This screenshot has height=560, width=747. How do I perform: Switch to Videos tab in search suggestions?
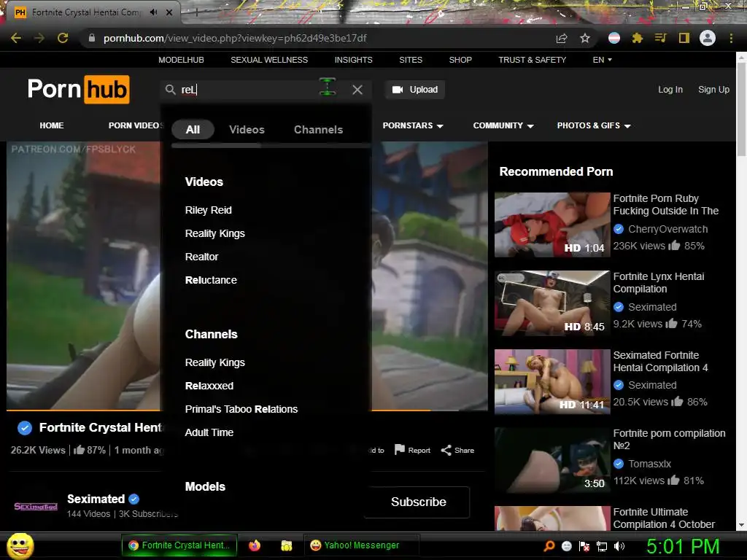(x=247, y=130)
